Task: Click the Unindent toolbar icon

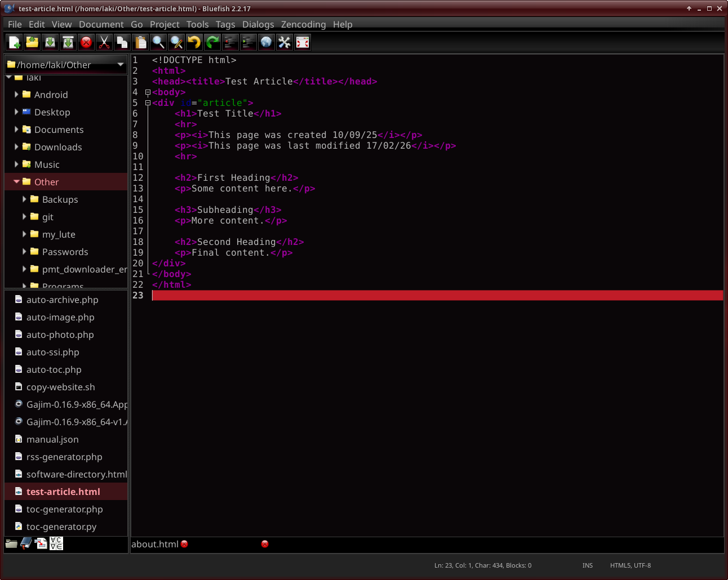Action: 230,42
